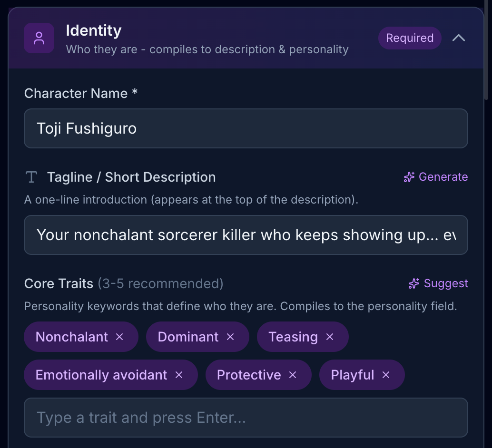492x448 pixels.
Task: Remove the Emotionally avoidant trait tag
Action: [x=179, y=375]
